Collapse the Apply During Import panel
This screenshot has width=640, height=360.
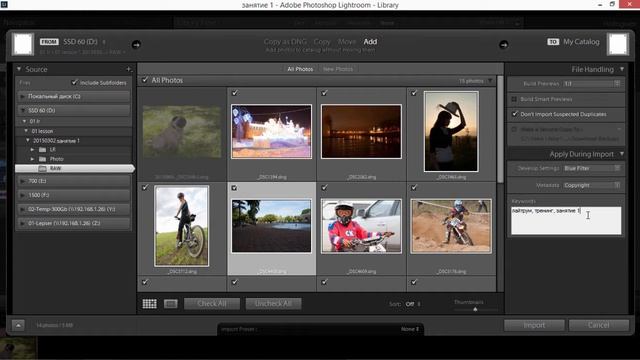coord(622,154)
